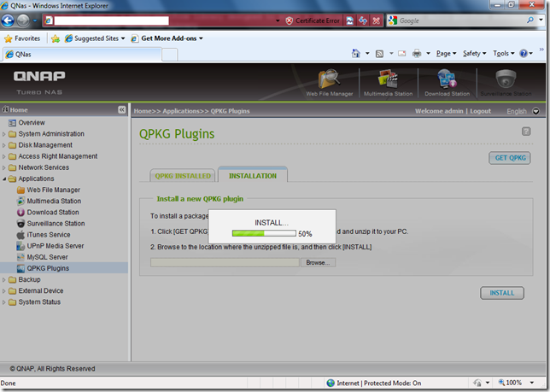Open the English language dropdown

(x=535, y=111)
